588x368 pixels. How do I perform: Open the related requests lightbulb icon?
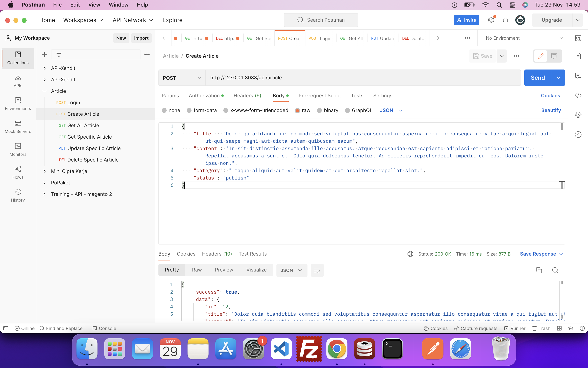click(578, 115)
